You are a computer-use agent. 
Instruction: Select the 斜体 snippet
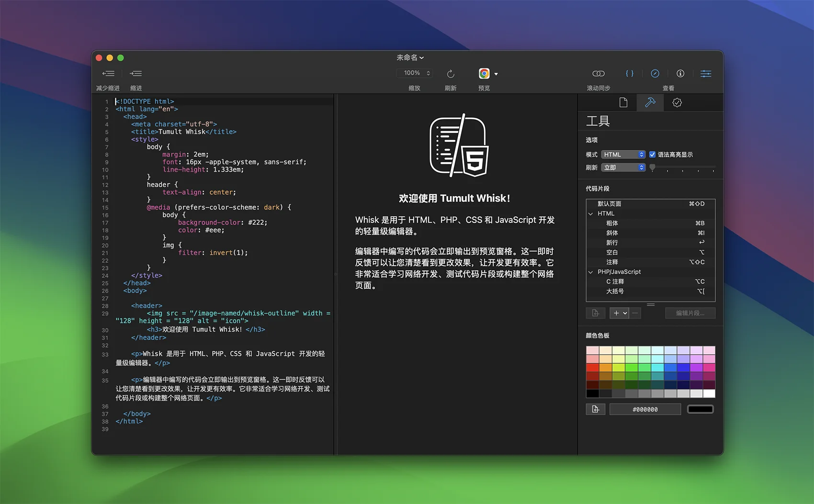pos(650,233)
